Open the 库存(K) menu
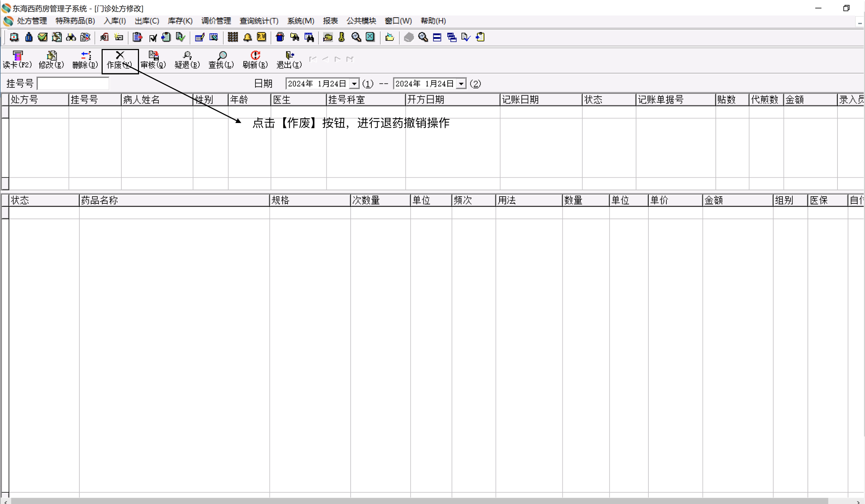This screenshot has height=504, width=865. [180, 21]
